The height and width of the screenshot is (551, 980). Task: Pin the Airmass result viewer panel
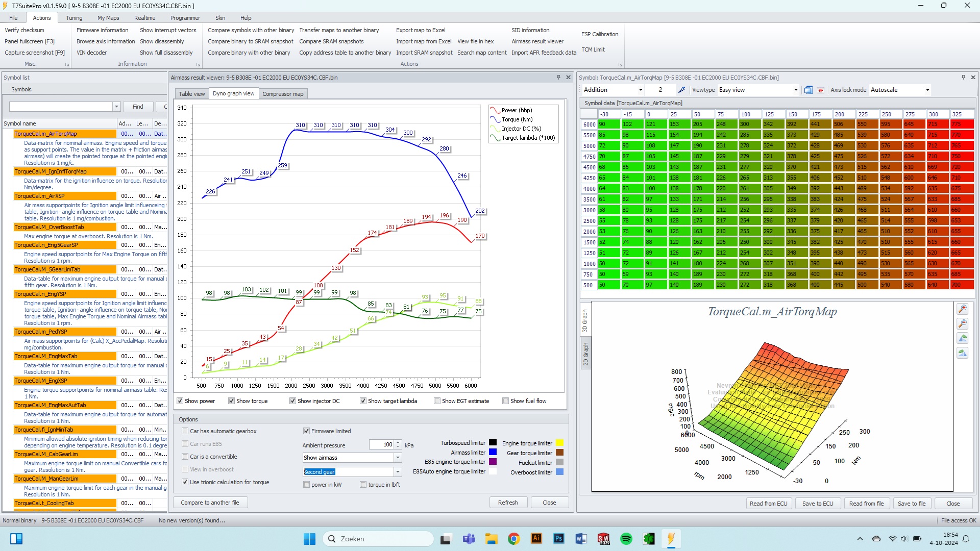(558, 78)
